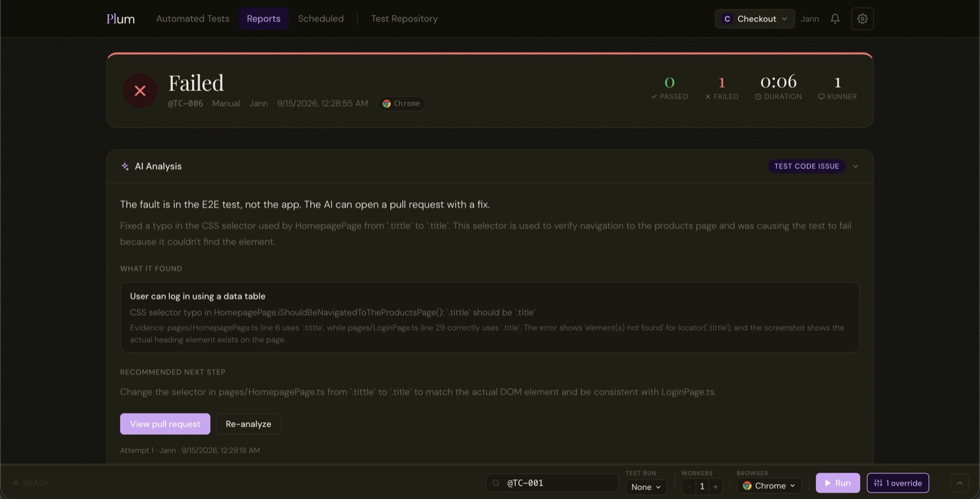Viewport: 980px width, 499px height.
Task: Click the Re-analyze button
Action: click(248, 424)
